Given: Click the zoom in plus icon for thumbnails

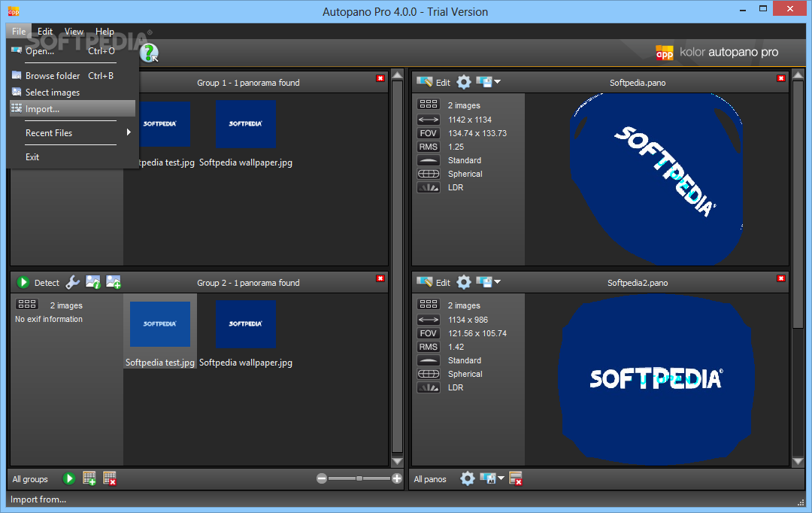Looking at the screenshot, I should coord(397,479).
